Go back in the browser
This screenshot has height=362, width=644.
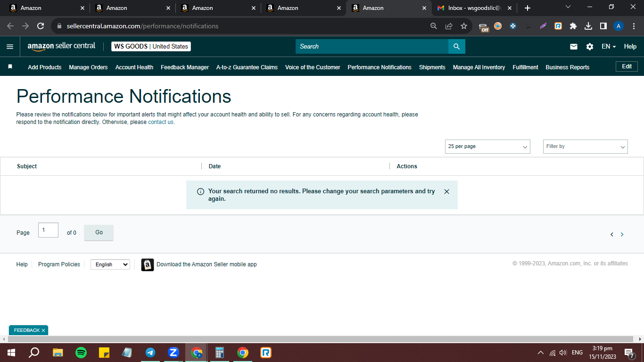[x=10, y=26]
